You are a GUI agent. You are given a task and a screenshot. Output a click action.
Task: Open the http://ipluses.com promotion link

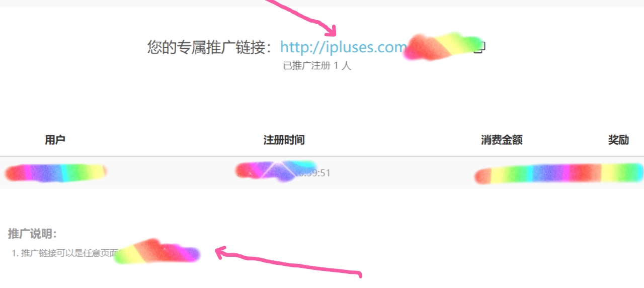tap(343, 47)
